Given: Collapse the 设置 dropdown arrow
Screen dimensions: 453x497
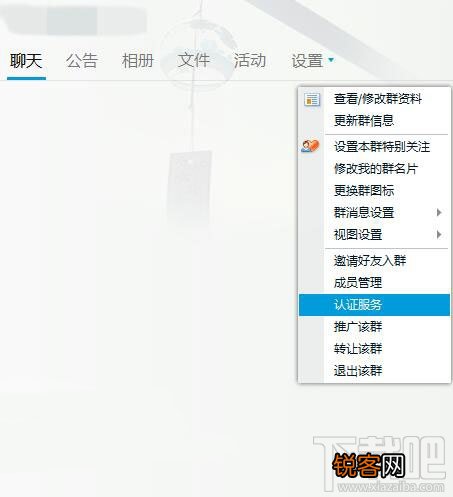Looking at the screenshot, I should point(331,60).
